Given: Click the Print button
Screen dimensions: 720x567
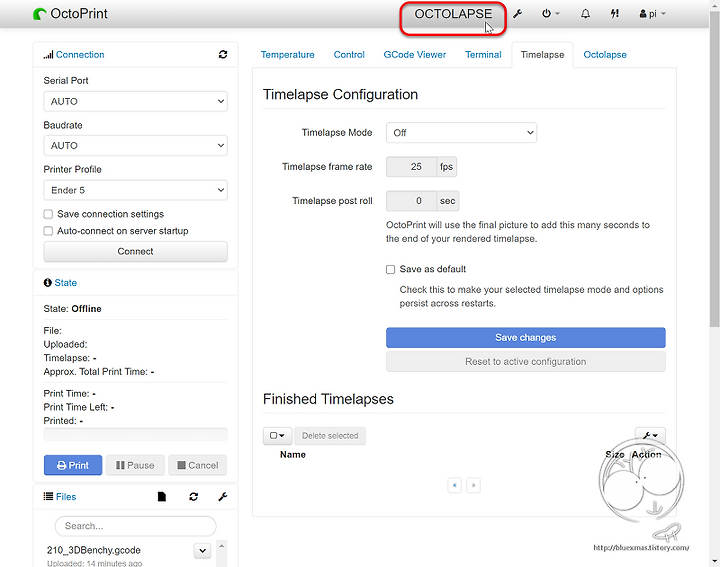Looking at the screenshot, I should (73, 465).
